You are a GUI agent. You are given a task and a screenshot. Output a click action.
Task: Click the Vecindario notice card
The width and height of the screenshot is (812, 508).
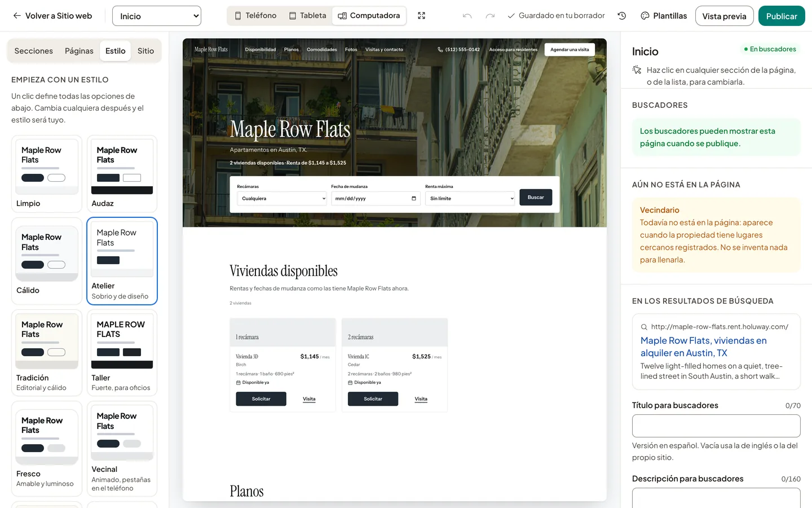[716, 235]
